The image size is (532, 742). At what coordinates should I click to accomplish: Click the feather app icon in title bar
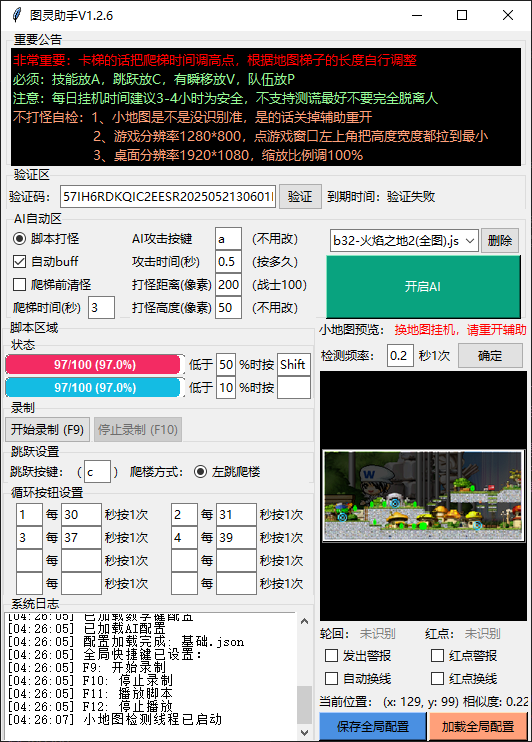[x=17, y=15]
